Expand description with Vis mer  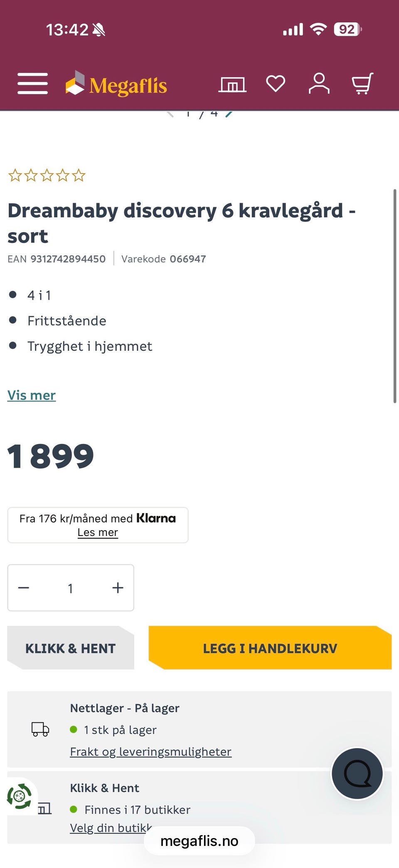pyautogui.click(x=32, y=395)
